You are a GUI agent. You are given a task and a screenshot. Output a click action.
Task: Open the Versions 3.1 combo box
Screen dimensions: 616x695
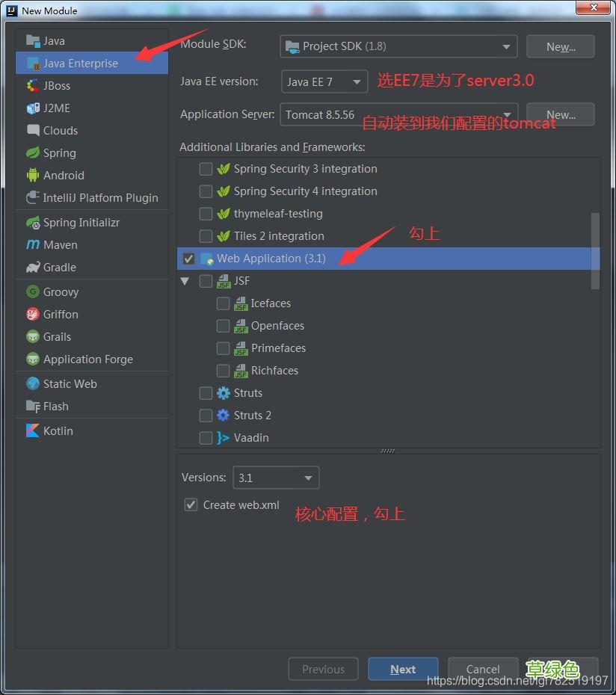tap(275, 478)
